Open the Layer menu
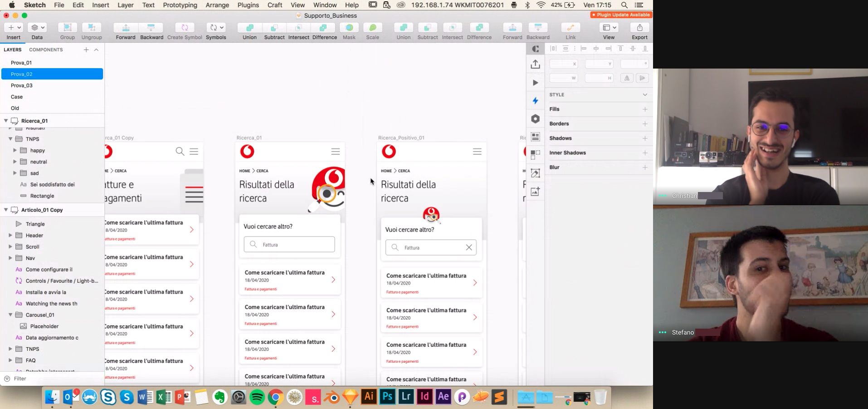The width and height of the screenshot is (868, 409). coord(126,5)
